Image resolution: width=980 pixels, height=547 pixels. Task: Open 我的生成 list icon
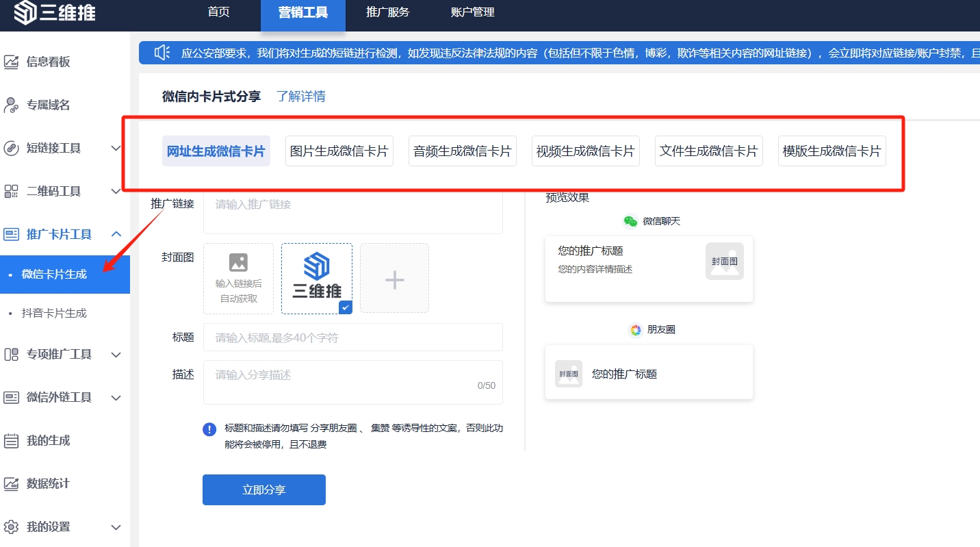click(x=11, y=440)
